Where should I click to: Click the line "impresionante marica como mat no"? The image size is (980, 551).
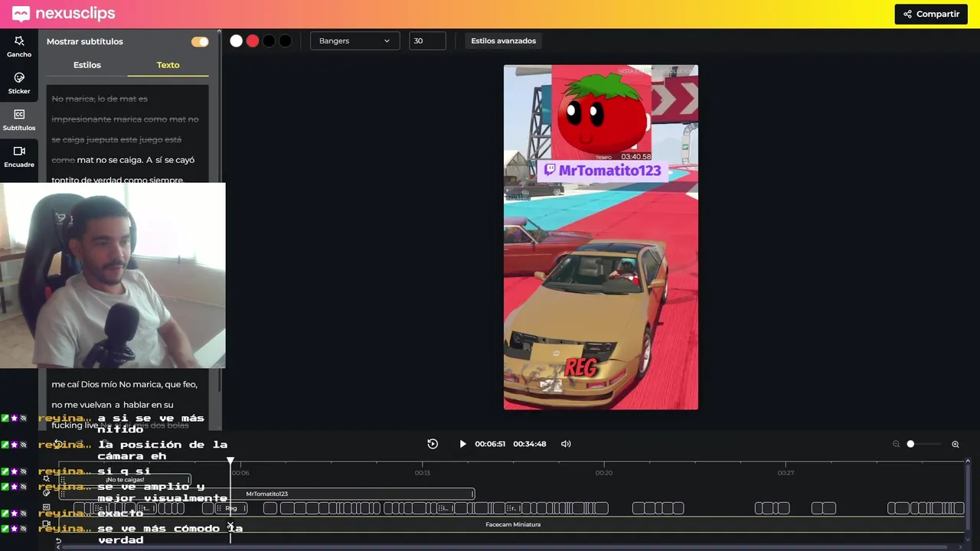coord(125,119)
